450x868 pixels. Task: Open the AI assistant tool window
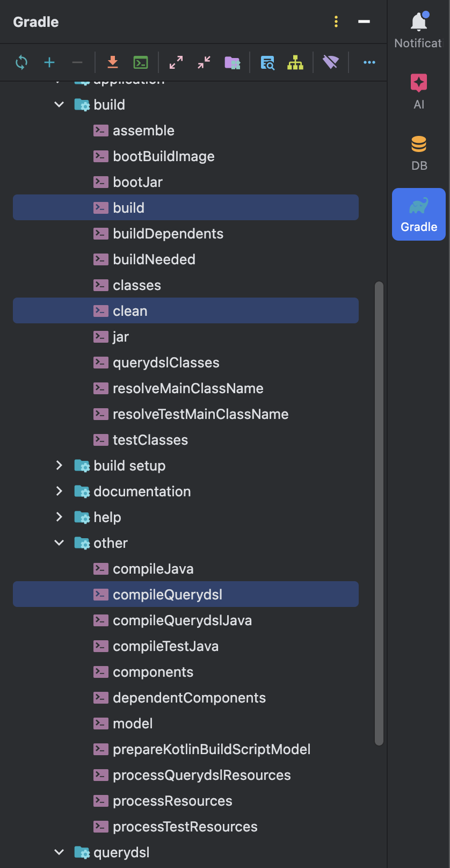pyautogui.click(x=419, y=91)
